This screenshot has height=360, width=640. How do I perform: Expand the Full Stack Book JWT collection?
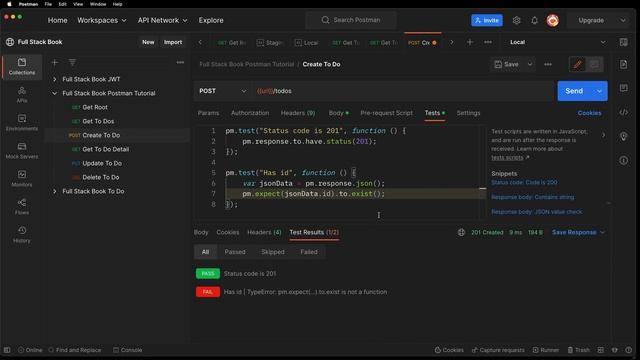55,79
